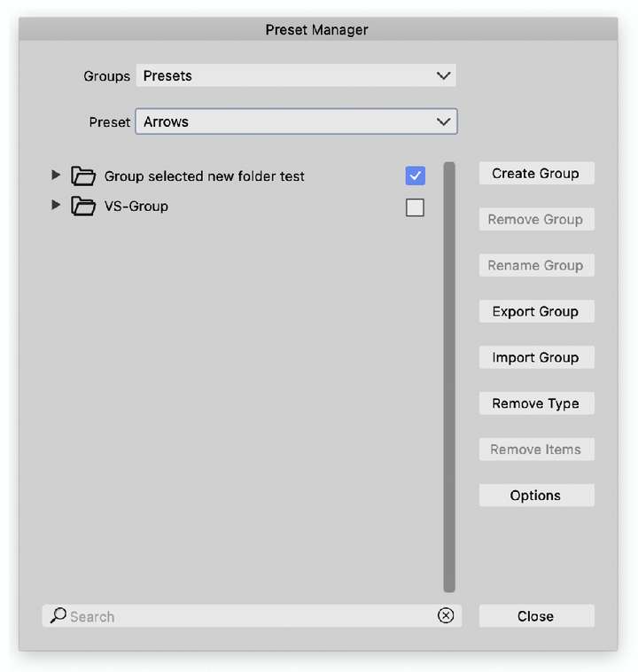
Task: Open the Preset dropdown showing Arrows
Action: 296,121
